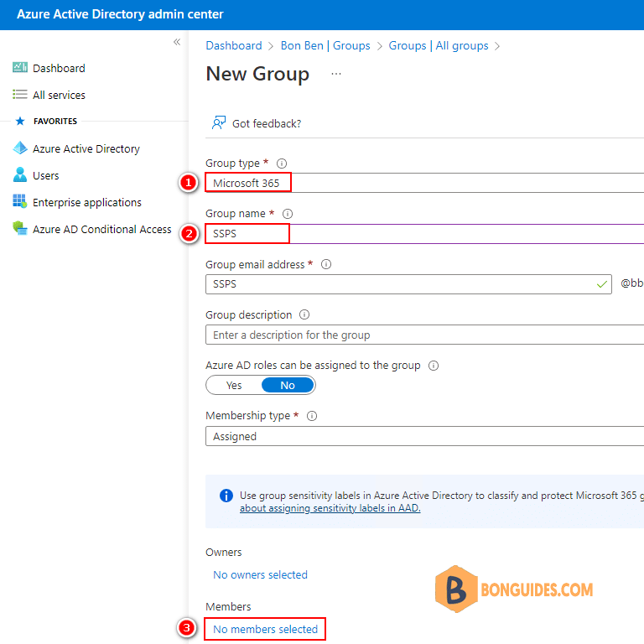Open the Group type dropdown showing Microsoft 365
The image size is (644, 644).
(x=424, y=183)
